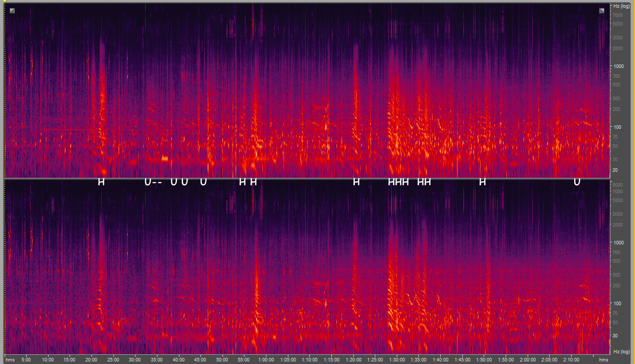The height and width of the screenshot is (364, 635).
Task: Click the 1:00:00 mark on the time ruler
Action: [266, 360]
